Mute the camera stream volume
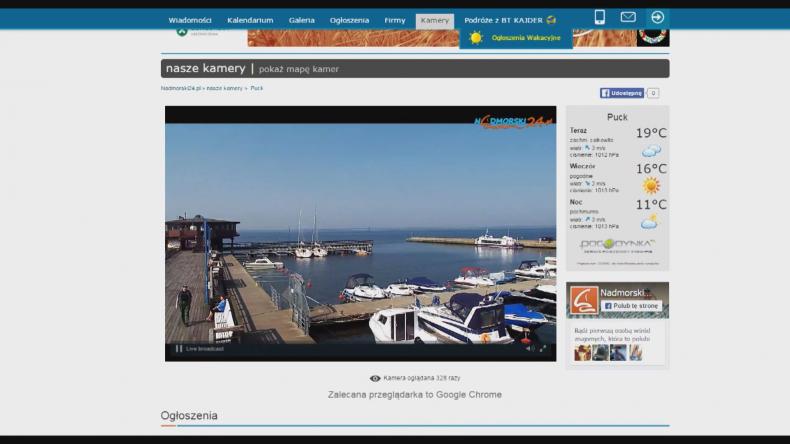790x444 pixels. click(529, 349)
